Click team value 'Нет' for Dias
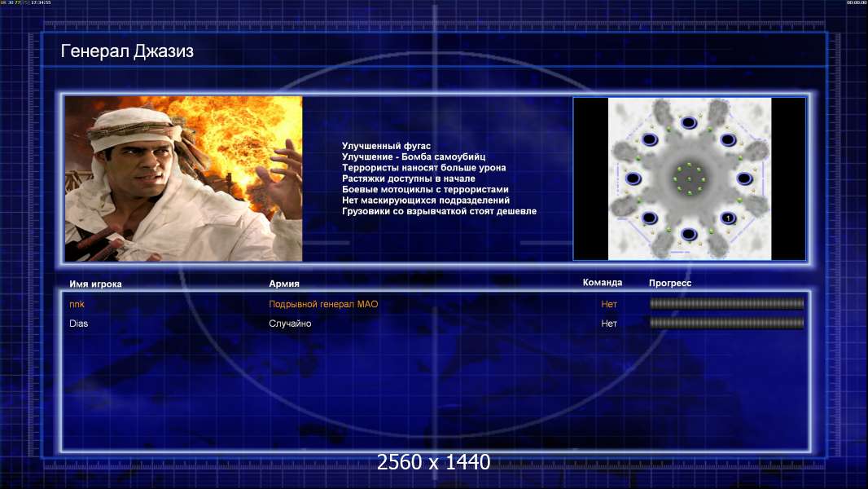The width and height of the screenshot is (868, 489). click(609, 324)
